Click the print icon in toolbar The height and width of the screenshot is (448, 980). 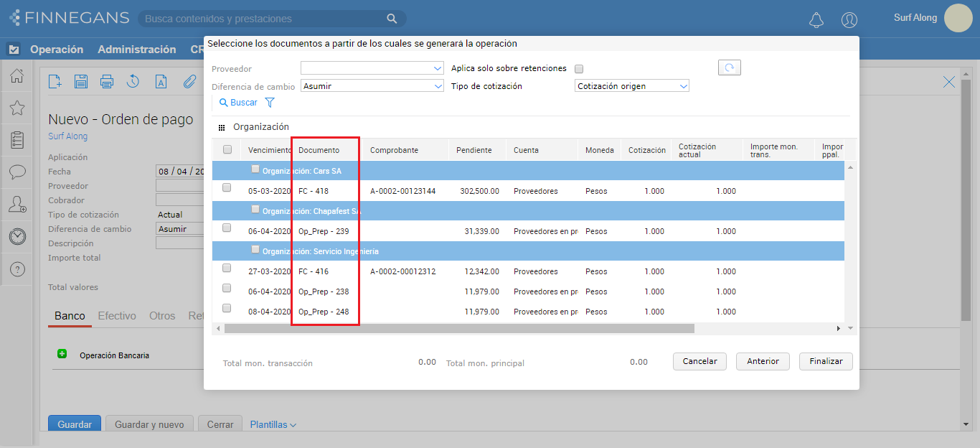pyautogui.click(x=107, y=82)
